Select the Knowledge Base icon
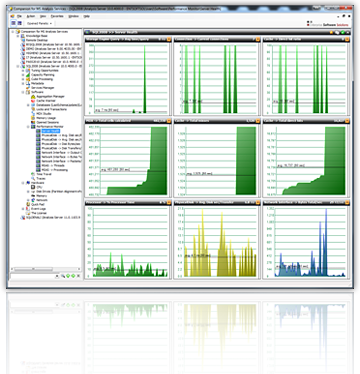 pos(23,36)
